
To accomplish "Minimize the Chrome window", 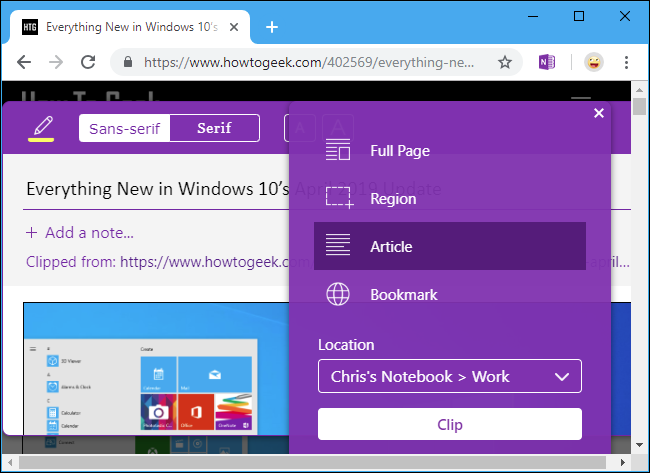I will pos(533,16).
